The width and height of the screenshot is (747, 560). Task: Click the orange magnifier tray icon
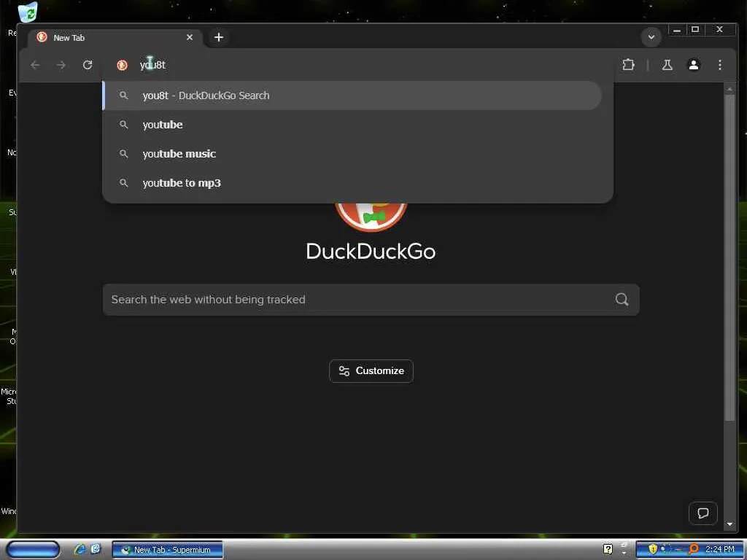click(x=694, y=549)
